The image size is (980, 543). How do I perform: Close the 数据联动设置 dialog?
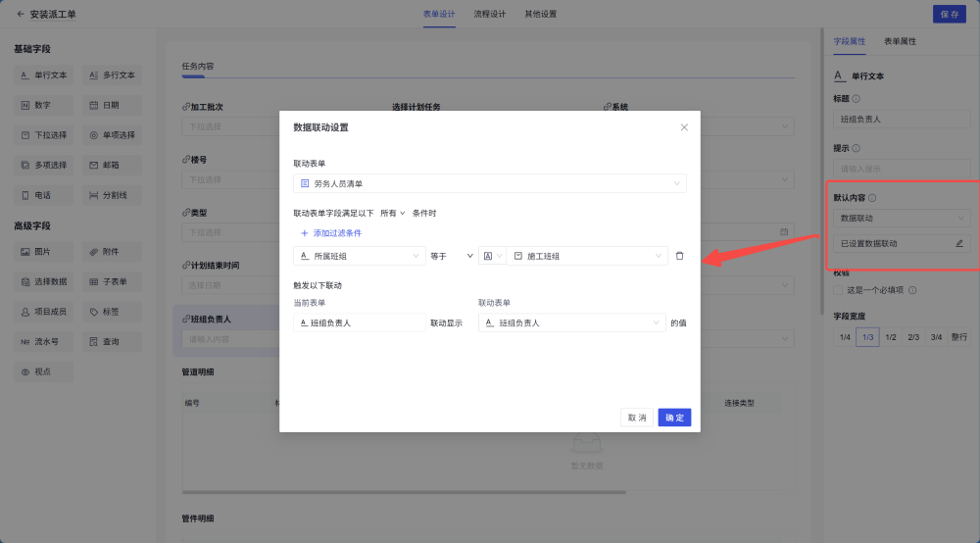[684, 127]
